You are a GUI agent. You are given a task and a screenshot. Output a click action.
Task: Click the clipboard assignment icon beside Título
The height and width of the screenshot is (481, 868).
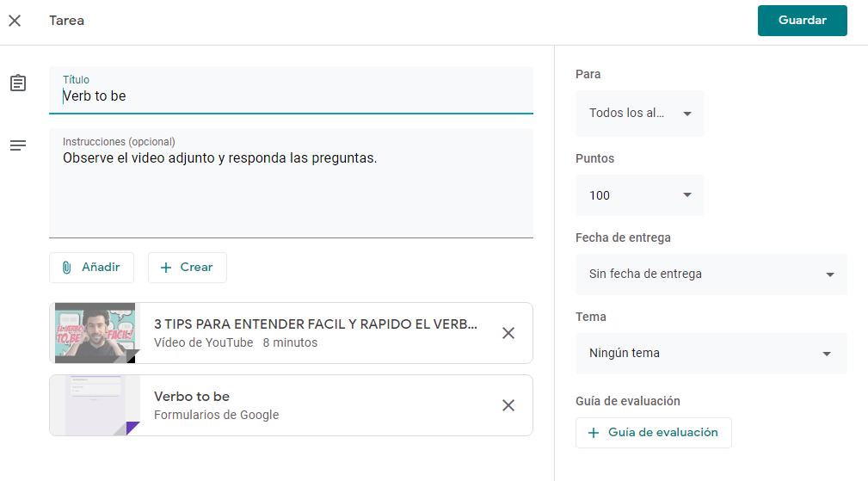(18, 83)
